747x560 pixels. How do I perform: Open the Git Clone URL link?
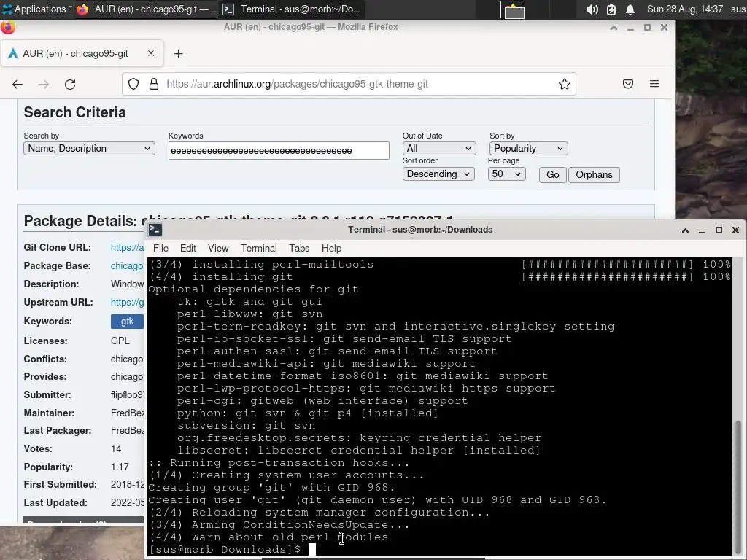click(127, 248)
